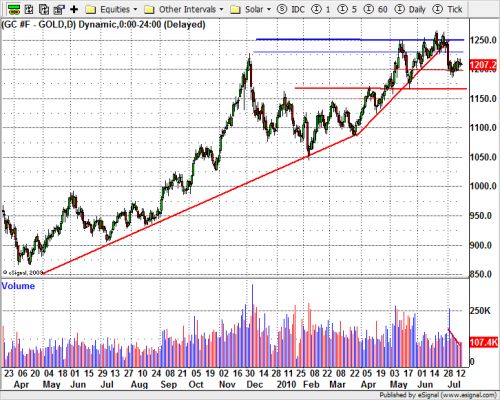Screen dimensions: 500x400
Task: Select the IDC symbol button
Action: point(291,9)
